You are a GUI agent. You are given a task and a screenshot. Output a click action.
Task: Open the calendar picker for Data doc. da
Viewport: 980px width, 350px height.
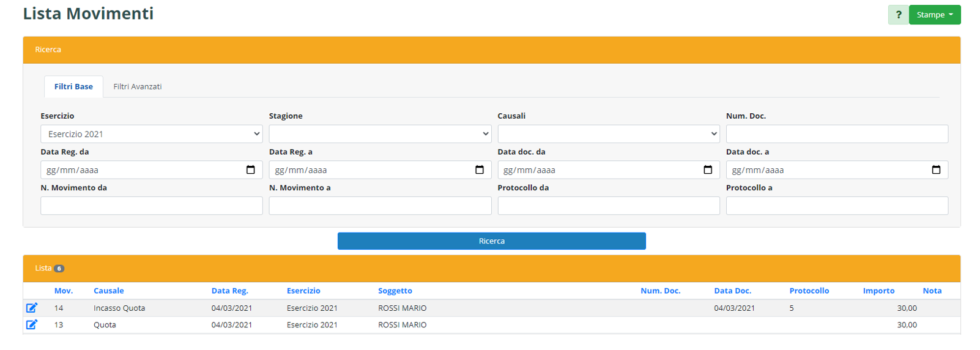(x=707, y=169)
